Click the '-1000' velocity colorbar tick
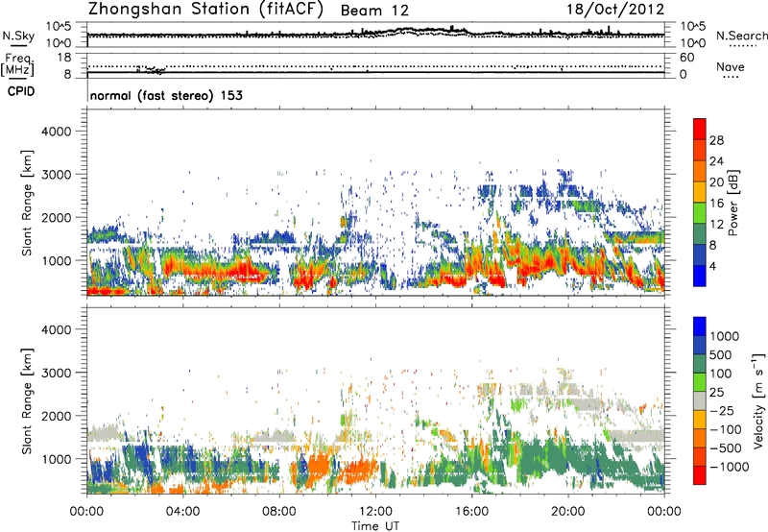The height and width of the screenshot is (532, 768). 730,467
